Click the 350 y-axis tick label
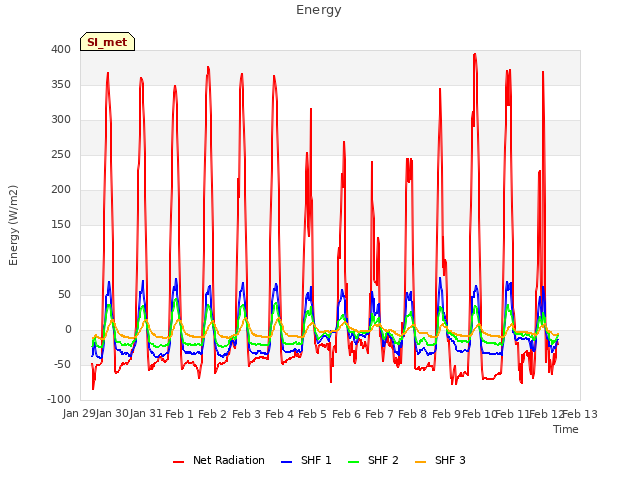The width and height of the screenshot is (640, 480). (x=61, y=84)
